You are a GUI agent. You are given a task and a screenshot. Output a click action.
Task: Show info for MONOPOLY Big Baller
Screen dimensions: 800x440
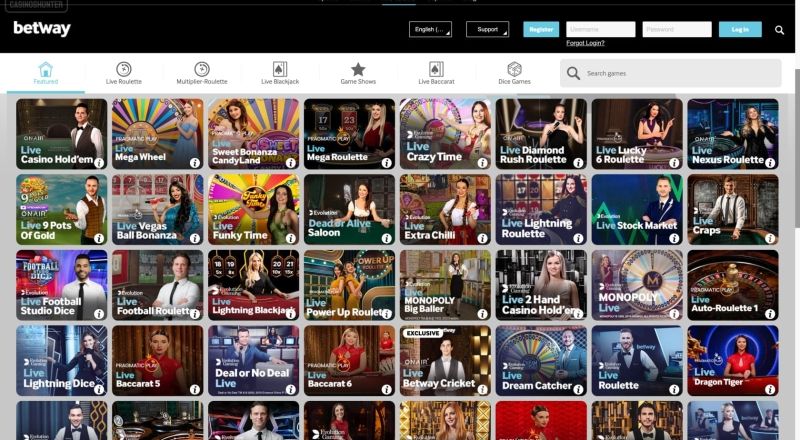coord(483,314)
